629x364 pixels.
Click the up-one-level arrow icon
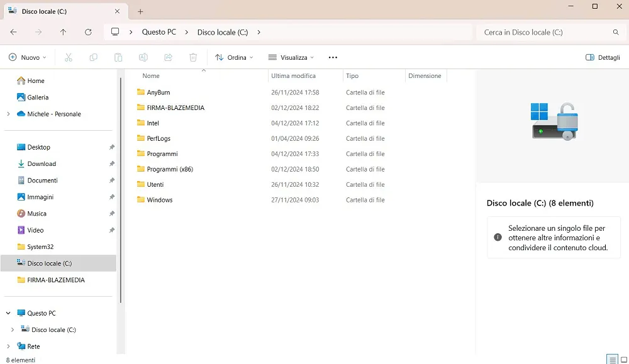click(64, 32)
